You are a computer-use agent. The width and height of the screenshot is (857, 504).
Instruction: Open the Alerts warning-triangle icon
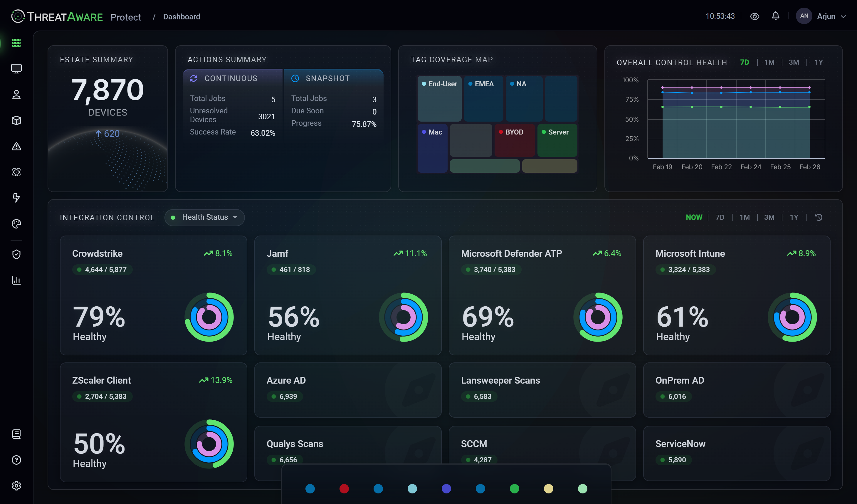pos(16,147)
